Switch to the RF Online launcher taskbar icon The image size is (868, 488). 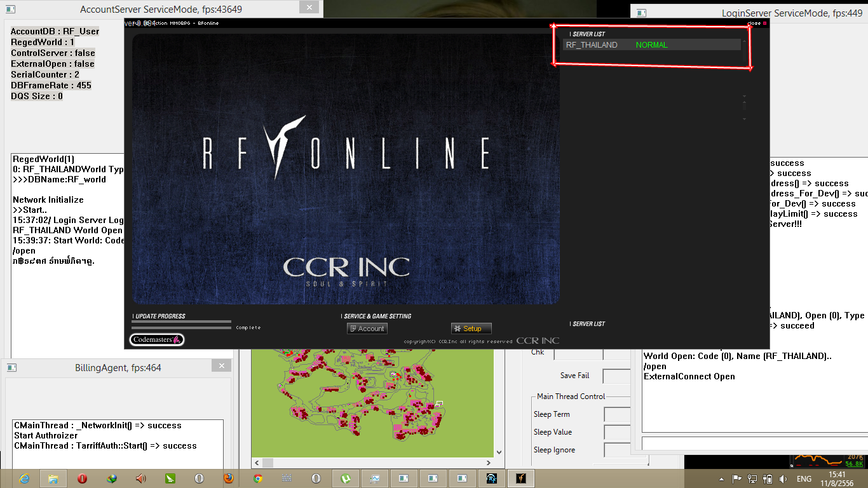520,478
